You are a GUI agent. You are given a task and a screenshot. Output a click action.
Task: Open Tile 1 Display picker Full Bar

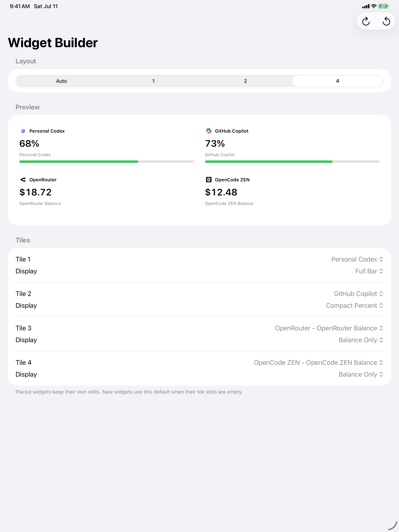click(369, 271)
